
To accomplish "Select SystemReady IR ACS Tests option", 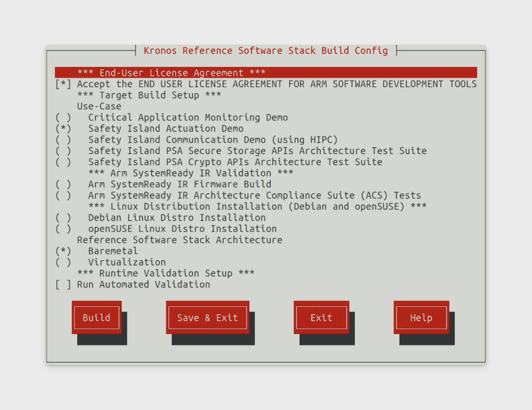I will tap(63, 195).
